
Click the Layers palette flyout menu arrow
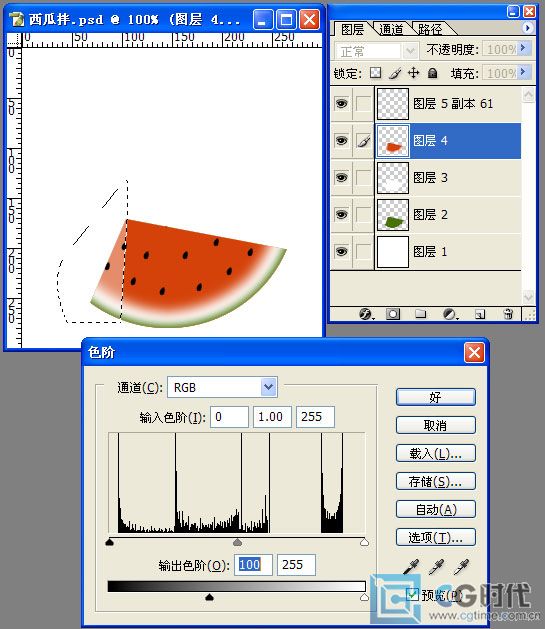528,28
